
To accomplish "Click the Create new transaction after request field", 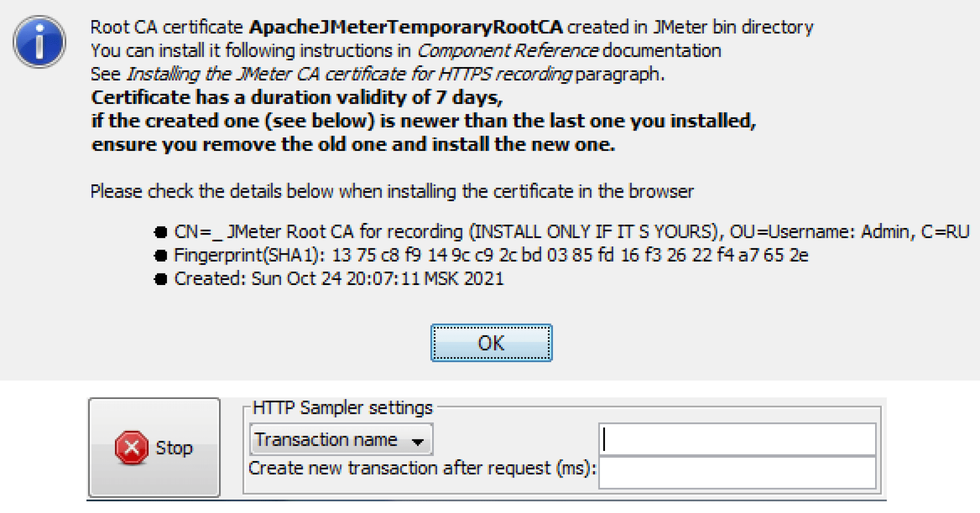I will [x=737, y=473].
